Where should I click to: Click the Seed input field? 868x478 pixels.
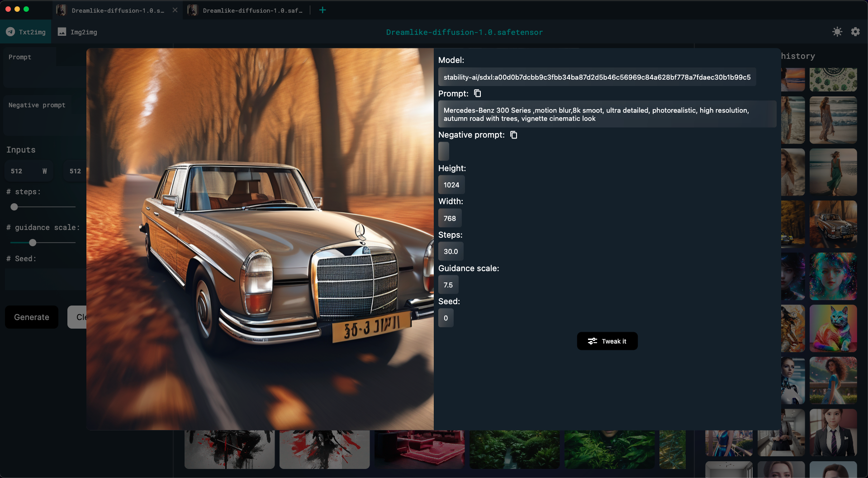(x=46, y=279)
